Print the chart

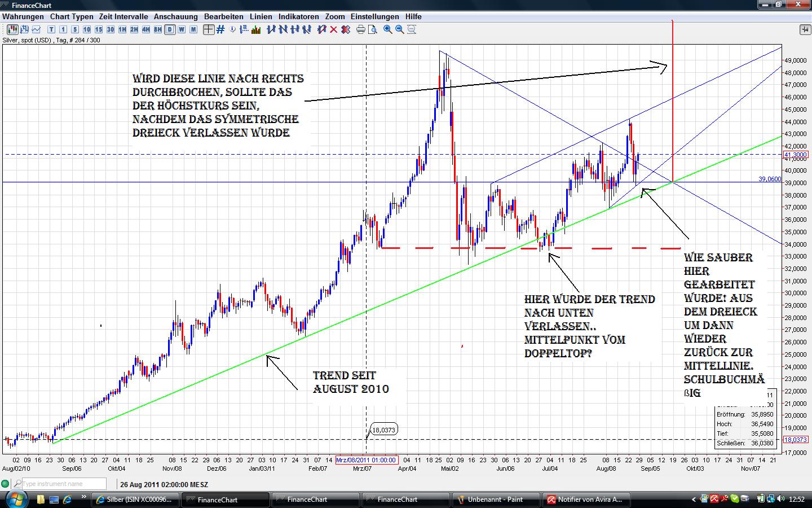[360, 29]
